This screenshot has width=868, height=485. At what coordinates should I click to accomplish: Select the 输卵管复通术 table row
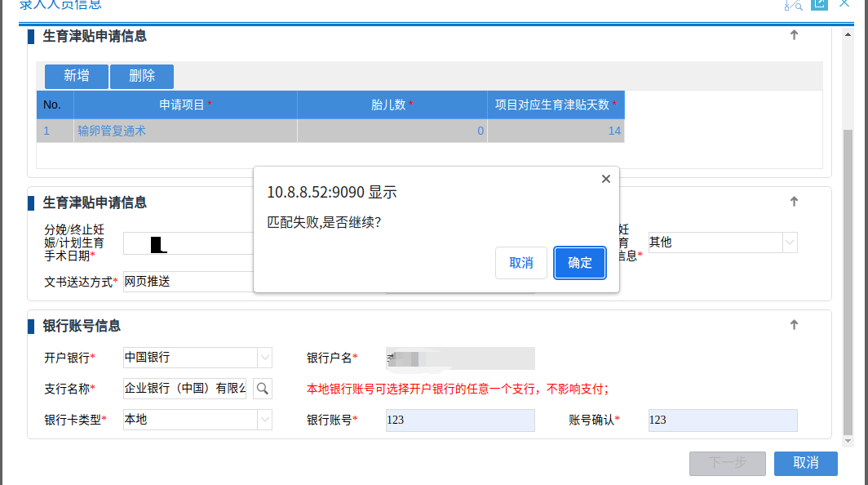[185, 131]
